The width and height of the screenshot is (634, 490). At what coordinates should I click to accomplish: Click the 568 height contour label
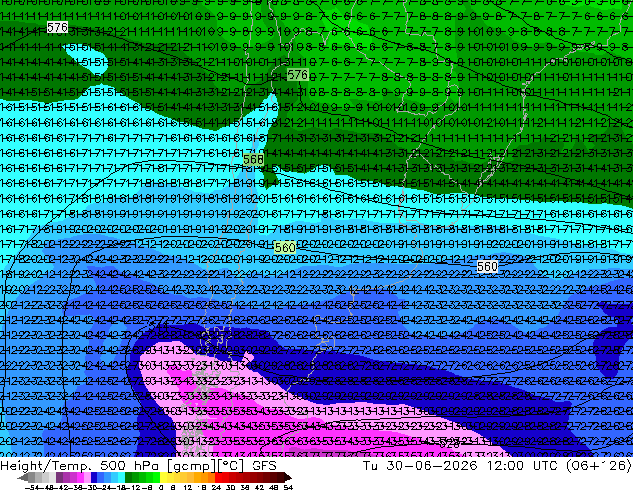[254, 159]
